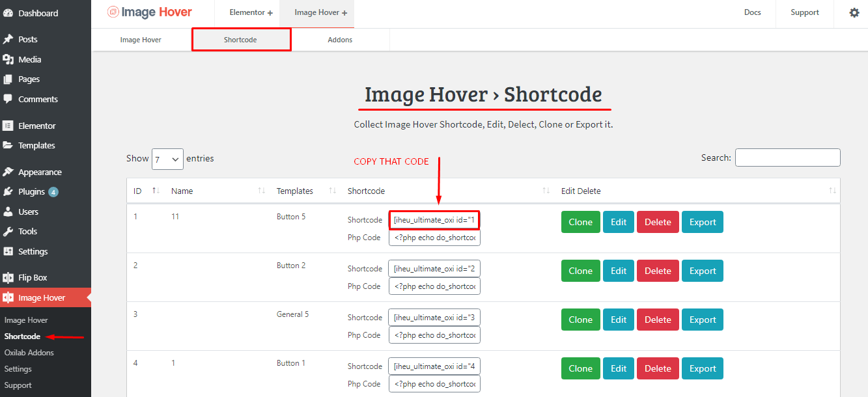Viewport: 868px width, 397px height.
Task: Edit the Button 2 shortcode row
Action: click(x=619, y=271)
